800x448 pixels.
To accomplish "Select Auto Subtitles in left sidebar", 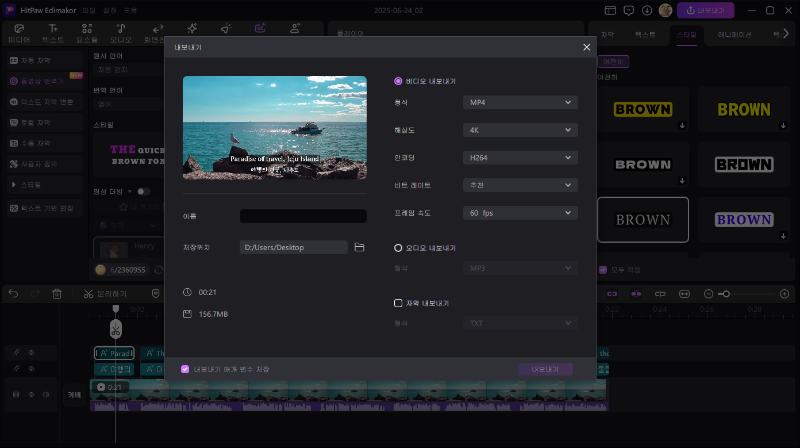I will click(44, 60).
